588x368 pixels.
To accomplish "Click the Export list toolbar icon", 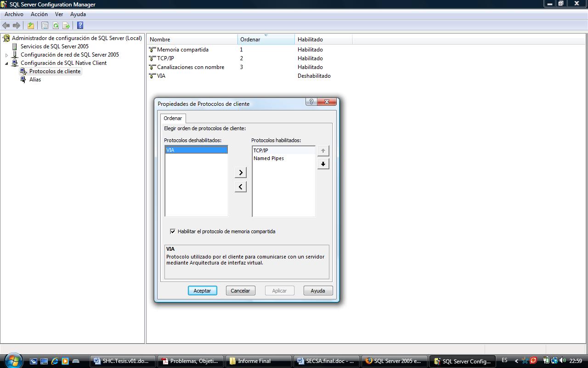I will [x=66, y=26].
